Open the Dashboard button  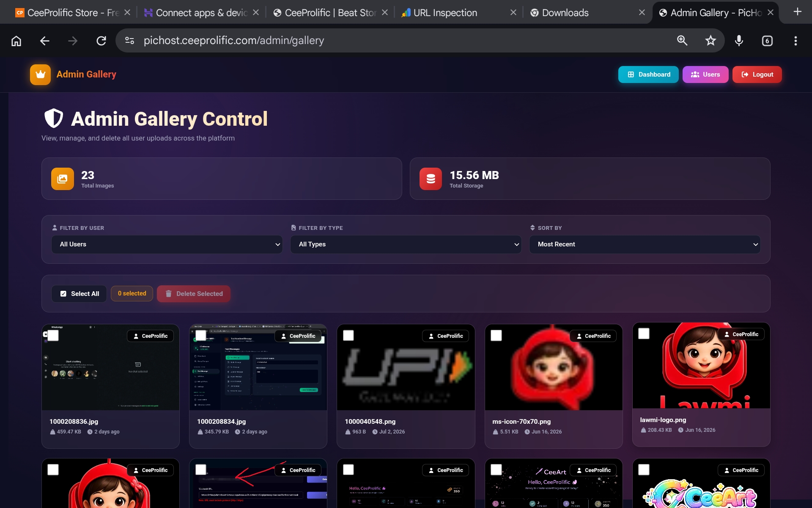point(648,75)
